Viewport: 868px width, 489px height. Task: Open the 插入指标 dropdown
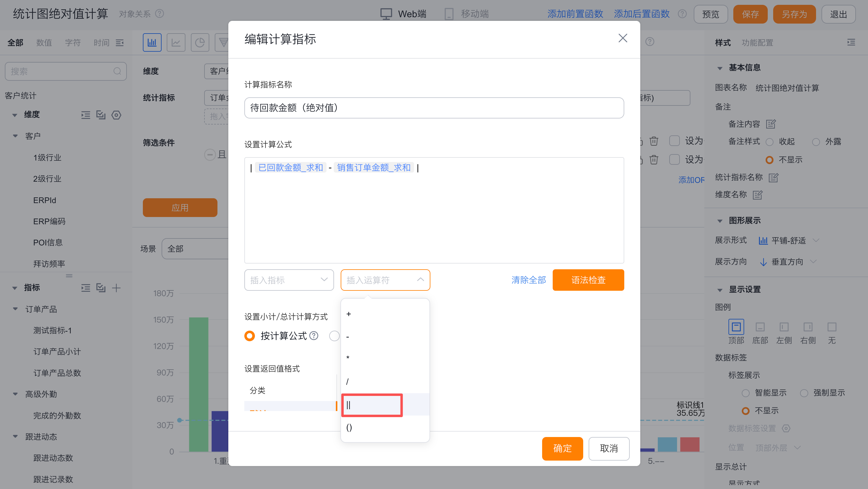[289, 280]
